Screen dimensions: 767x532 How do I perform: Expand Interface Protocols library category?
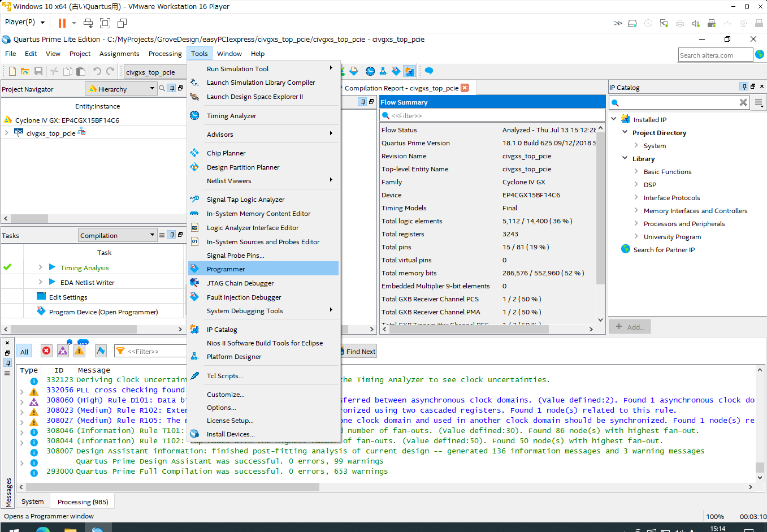(x=636, y=198)
